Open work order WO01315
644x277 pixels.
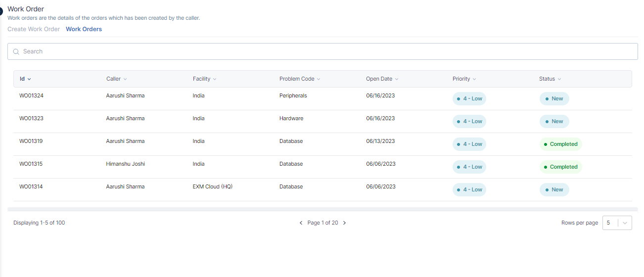click(31, 164)
